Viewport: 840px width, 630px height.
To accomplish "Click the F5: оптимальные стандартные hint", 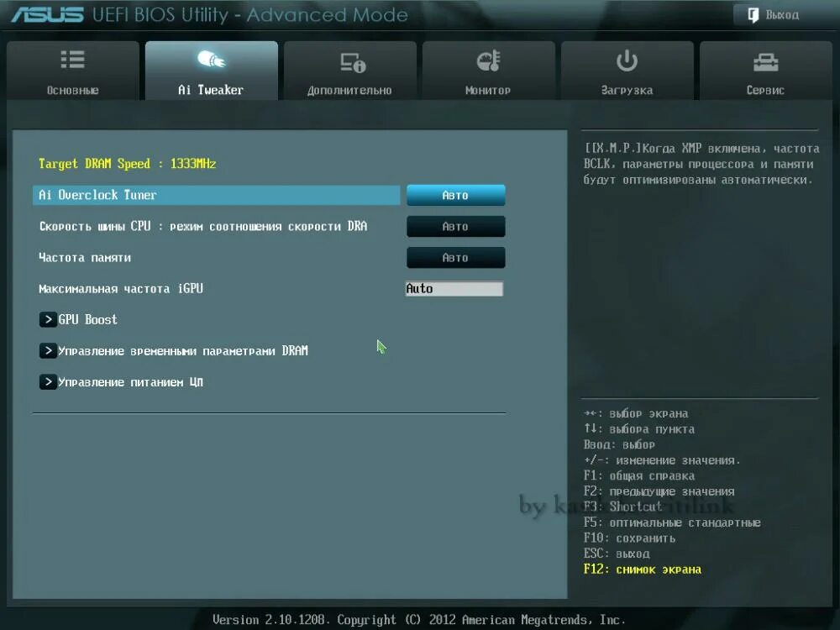I will coord(672,522).
